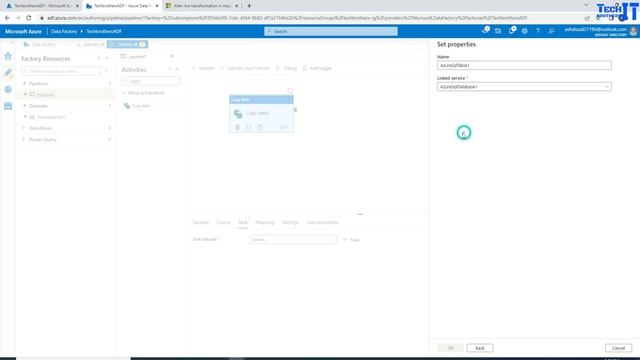Click the Debug button in pipeline toolbar
Screen dimensions: 640x360
[x=287, y=68]
